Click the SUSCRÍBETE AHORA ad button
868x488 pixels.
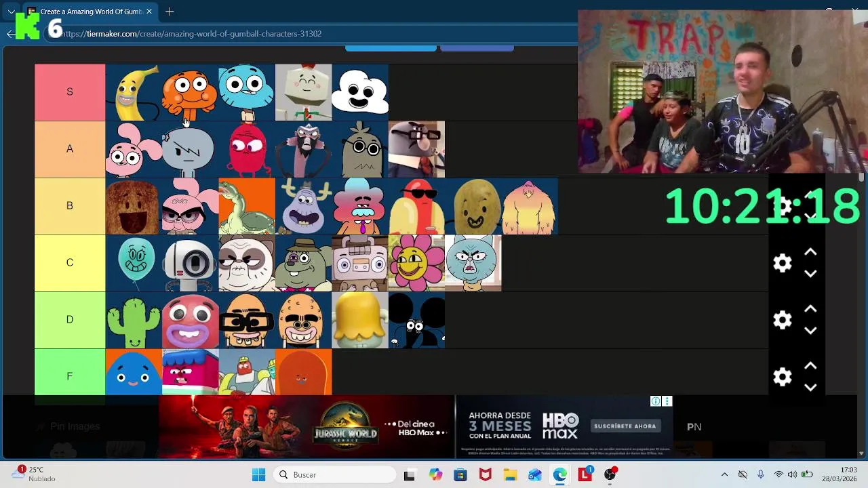(x=625, y=426)
